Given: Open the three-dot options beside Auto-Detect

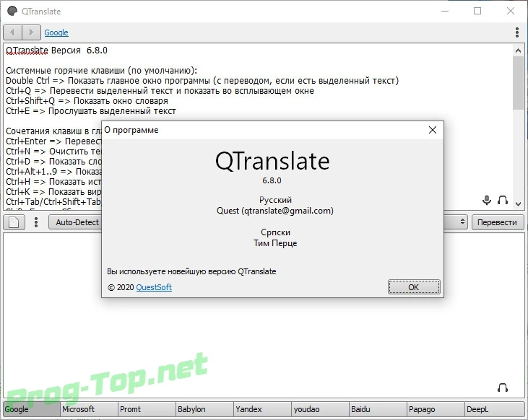Looking at the screenshot, I should click(36, 222).
